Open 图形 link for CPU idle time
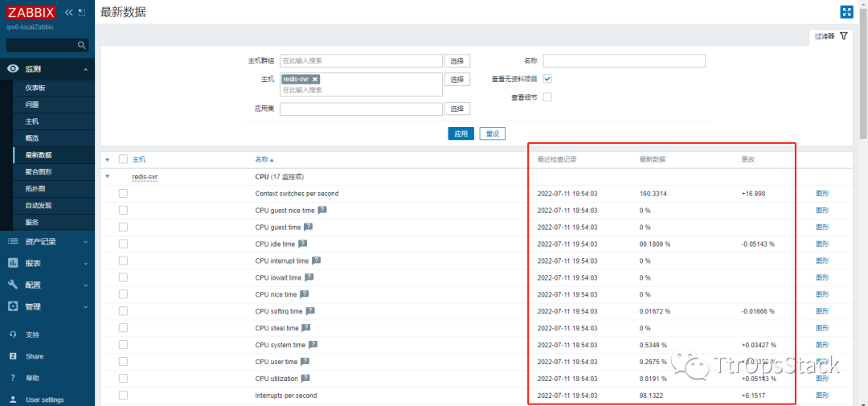868x406 pixels. [x=822, y=244]
